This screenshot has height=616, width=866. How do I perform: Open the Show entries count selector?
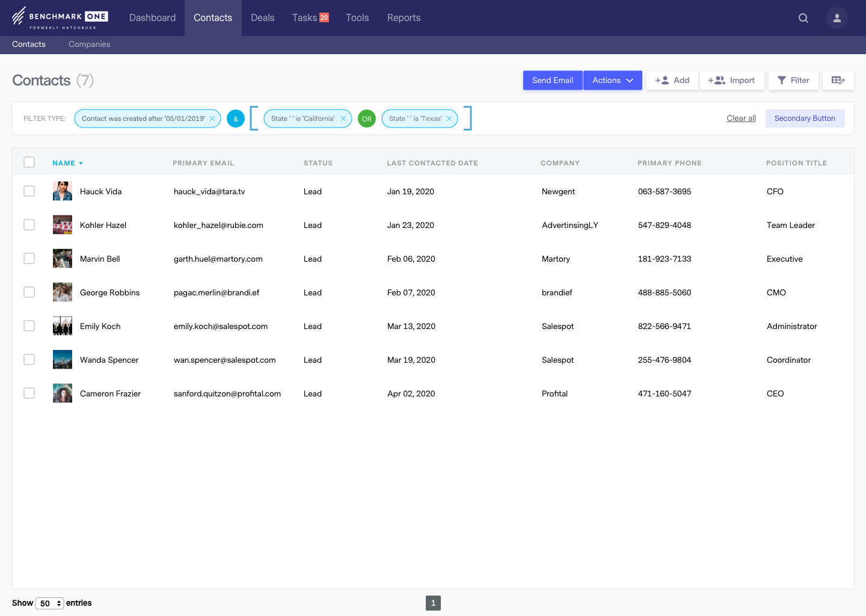point(50,603)
